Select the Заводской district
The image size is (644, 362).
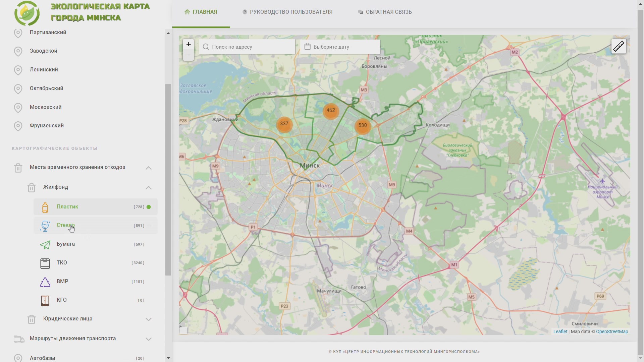pyautogui.click(x=44, y=51)
